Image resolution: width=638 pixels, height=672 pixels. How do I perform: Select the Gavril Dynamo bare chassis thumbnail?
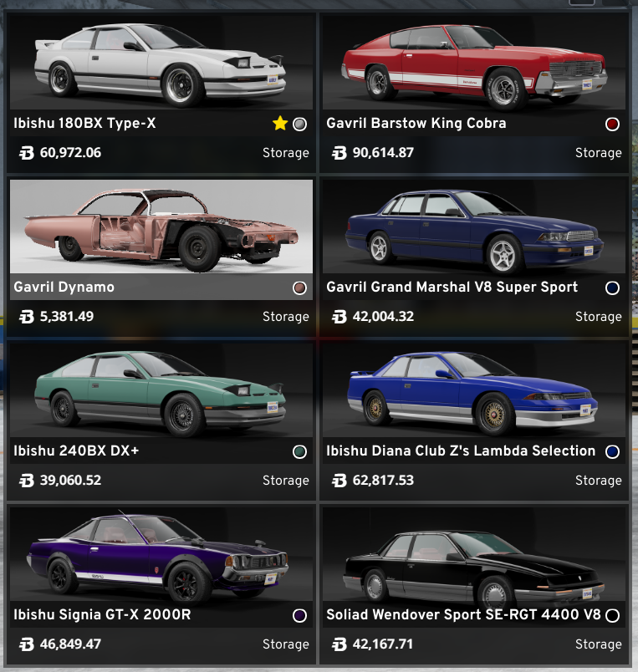pyautogui.click(x=161, y=227)
